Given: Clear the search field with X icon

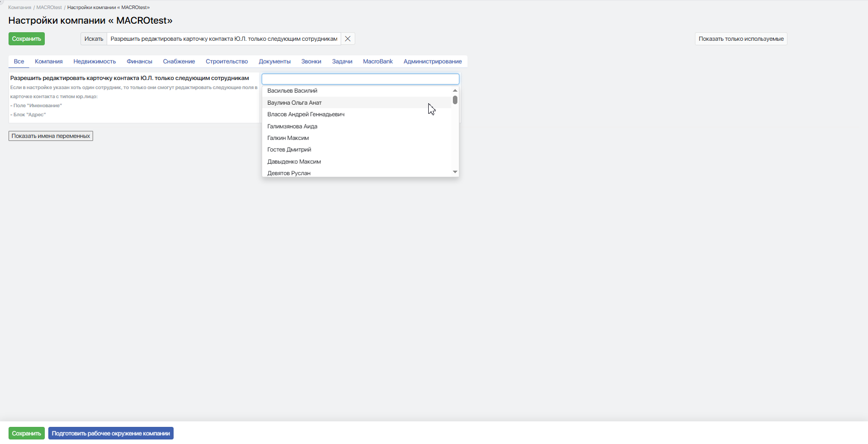Looking at the screenshot, I should pos(348,39).
